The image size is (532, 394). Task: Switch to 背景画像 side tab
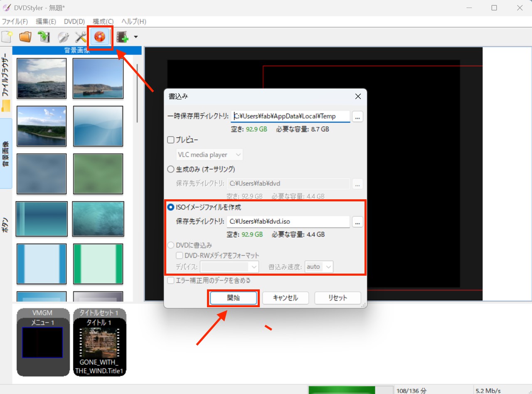click(x=6, y=153)
